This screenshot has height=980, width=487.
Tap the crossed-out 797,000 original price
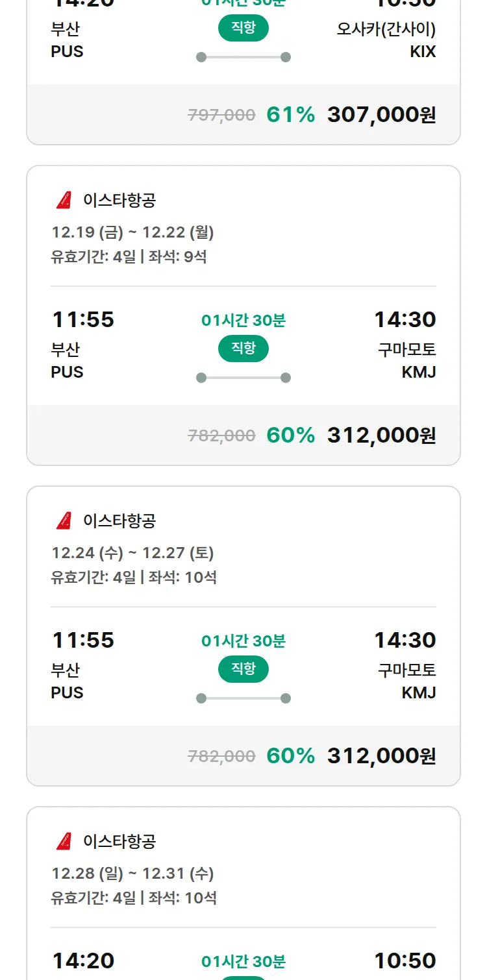(221, 116)
